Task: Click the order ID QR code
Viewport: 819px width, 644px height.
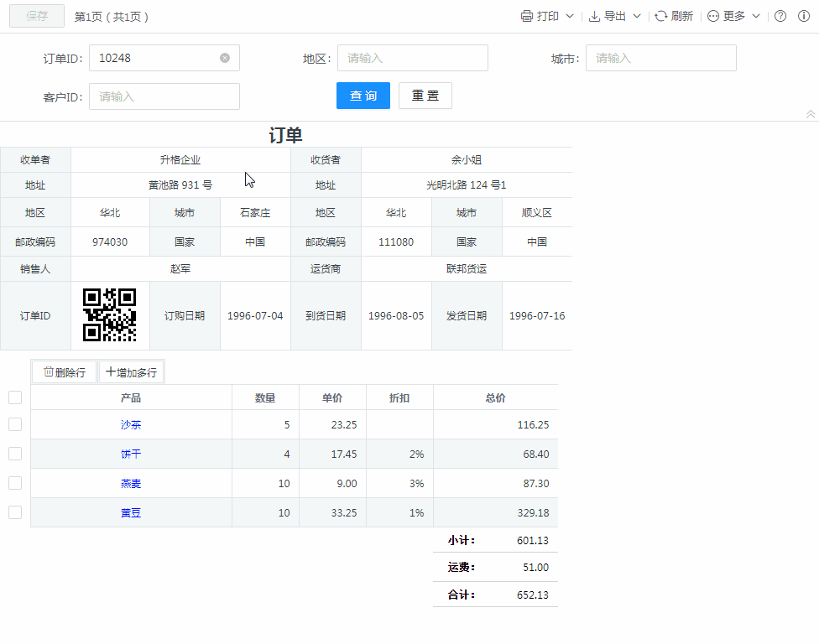Action: click(110, 315)
